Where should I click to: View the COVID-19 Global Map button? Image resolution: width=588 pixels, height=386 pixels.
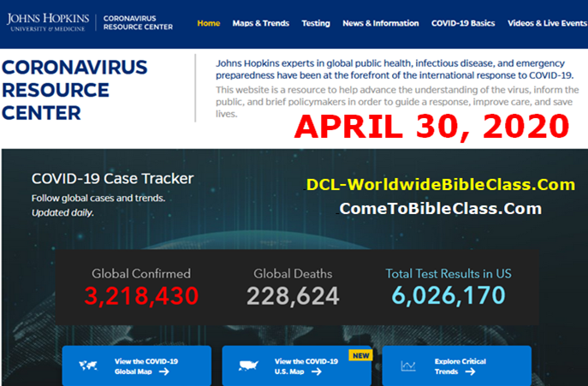click(136, 365)
